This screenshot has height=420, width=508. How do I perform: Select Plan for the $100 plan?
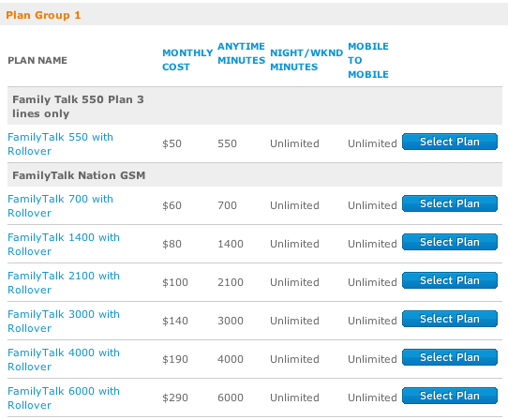point(450,280)
